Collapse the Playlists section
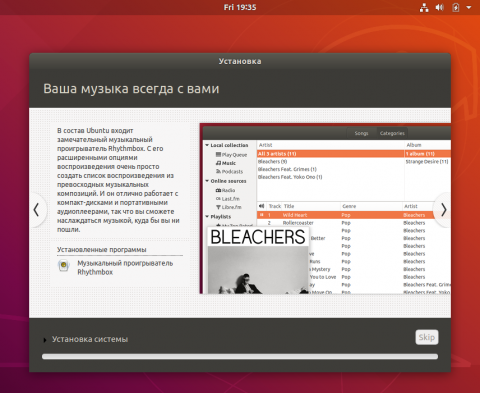The height and width of the screenshot is (393, 480). 207,217
